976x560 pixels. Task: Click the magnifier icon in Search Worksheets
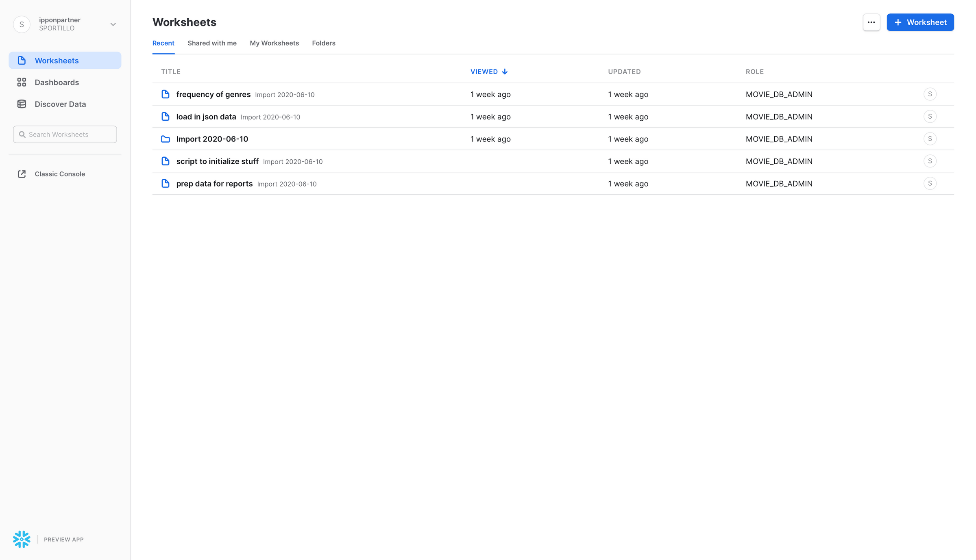pos(23,134)
